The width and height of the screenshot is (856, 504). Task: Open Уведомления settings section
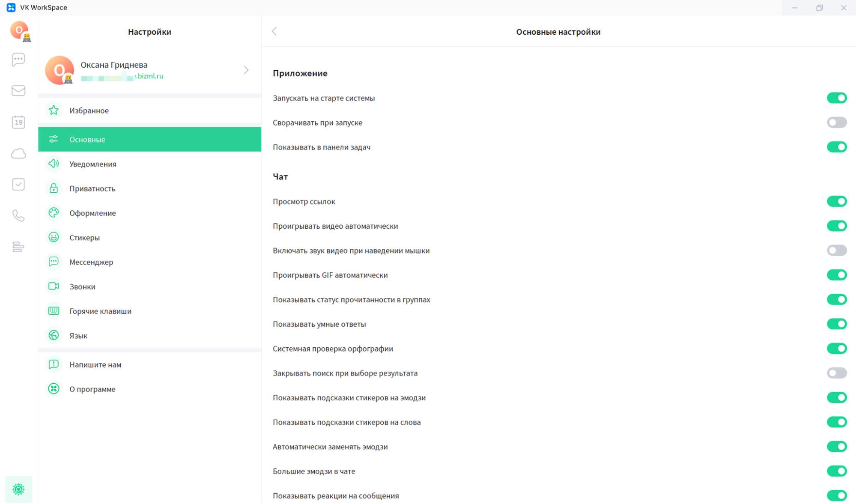click(x=93, y=164)
